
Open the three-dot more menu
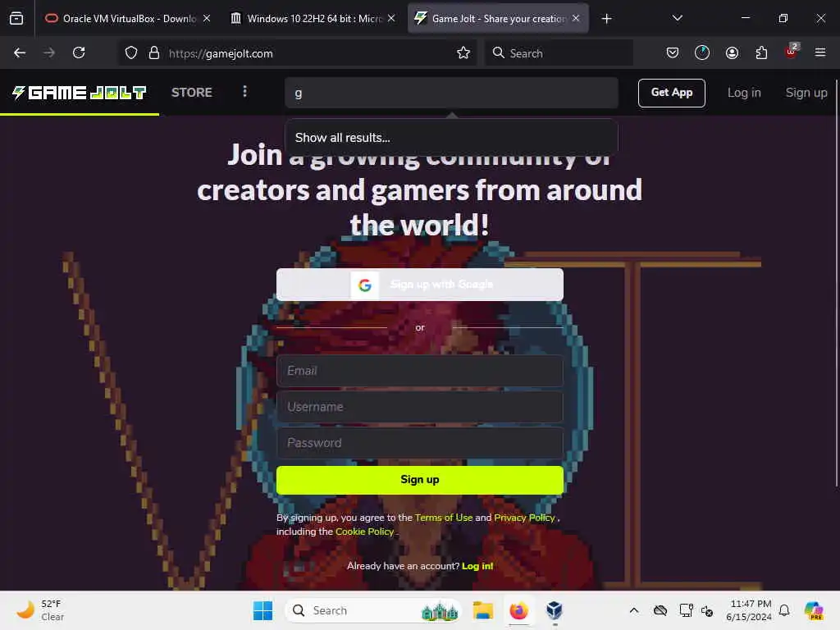tap(244, 92)
